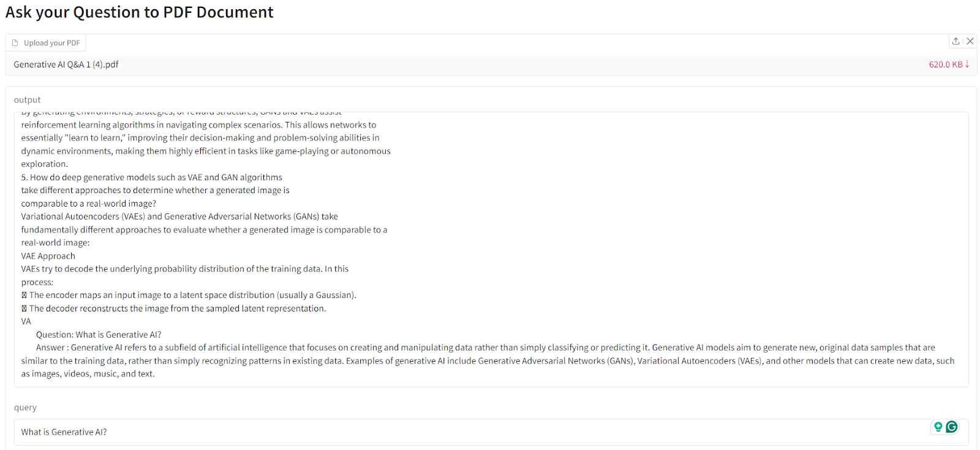Click the Ask your Question to PDF Document heading
The width and height of the screenshot is (980, 450).
140,12
